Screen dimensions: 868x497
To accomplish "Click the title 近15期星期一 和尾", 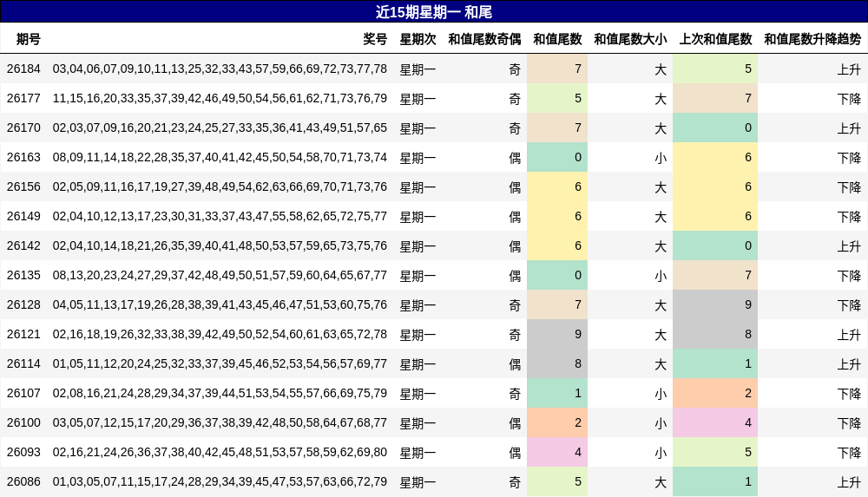I will pyautogui.click(x=433, y=12).
